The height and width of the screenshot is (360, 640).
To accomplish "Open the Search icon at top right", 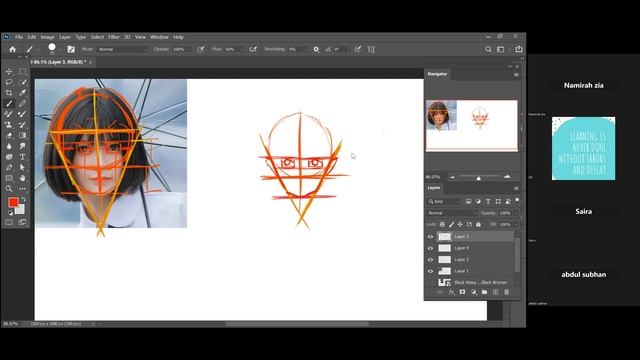I will [x=488, y=49].
